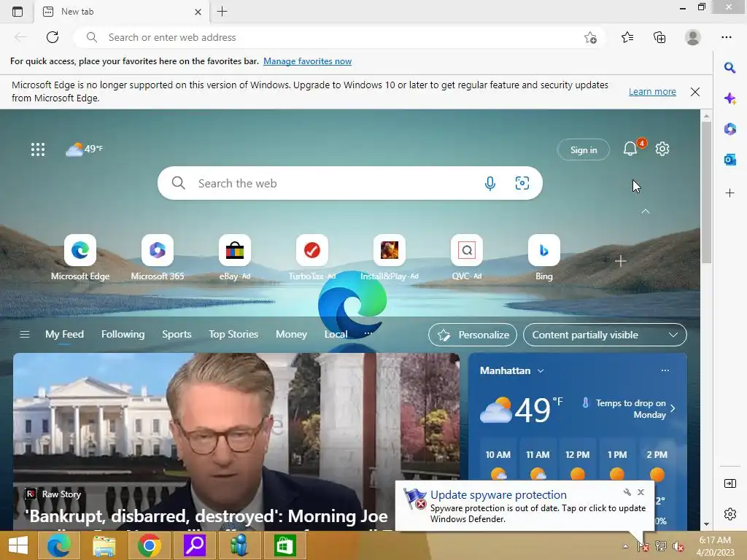The width and height of the screenshot is (747, 560).
Task: Click scrollbar down arrow
Action: pos(706,524)
